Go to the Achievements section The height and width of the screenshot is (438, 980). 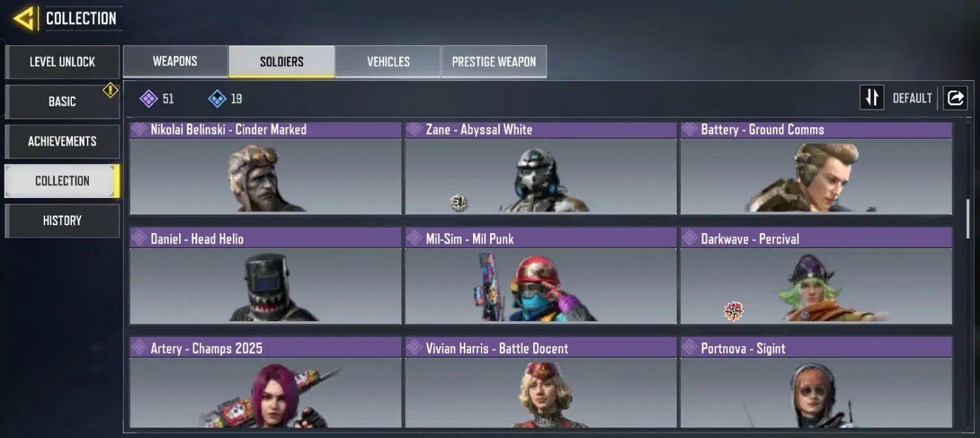click(62, 141)
